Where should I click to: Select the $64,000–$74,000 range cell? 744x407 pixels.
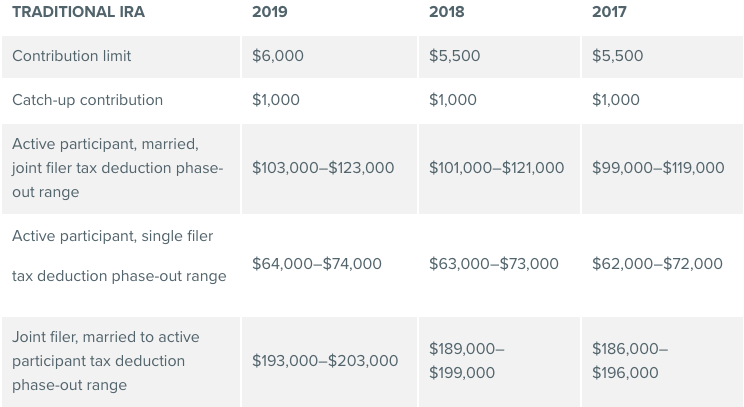tap(317, 264)
